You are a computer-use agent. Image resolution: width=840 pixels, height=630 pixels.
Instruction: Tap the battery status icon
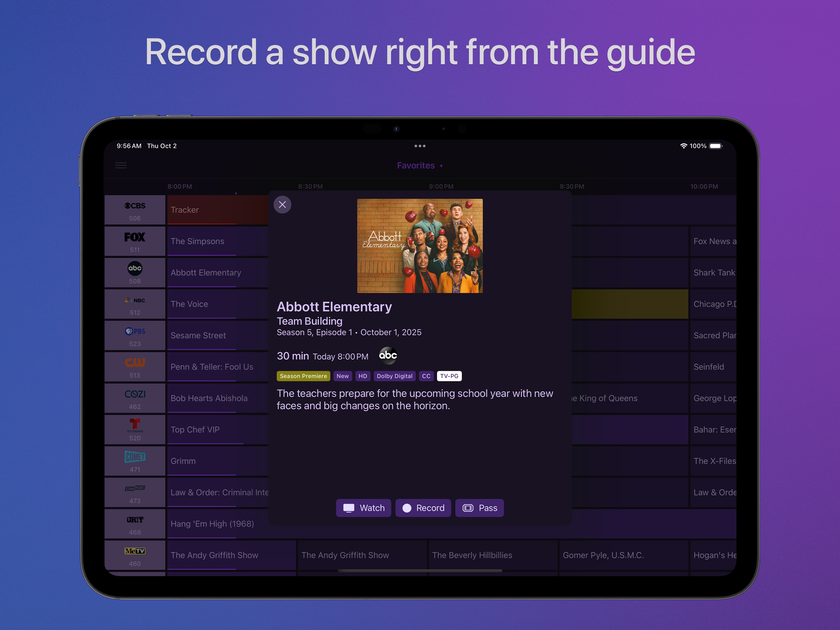click(x=716, y=146)
